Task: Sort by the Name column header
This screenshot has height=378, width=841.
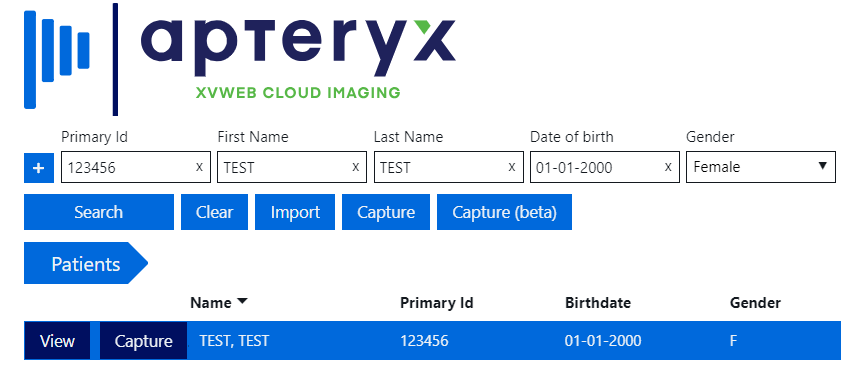Action: point(211,303)
